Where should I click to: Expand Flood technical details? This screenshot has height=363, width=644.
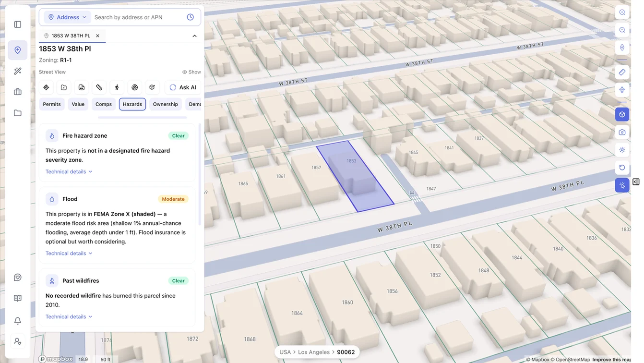tap(69, 253)
